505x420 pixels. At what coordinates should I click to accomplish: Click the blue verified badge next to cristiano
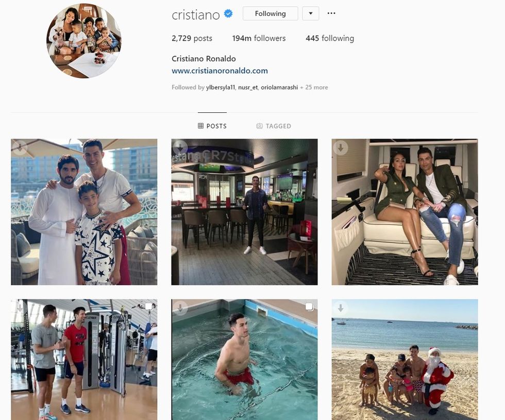coord(228,14)
